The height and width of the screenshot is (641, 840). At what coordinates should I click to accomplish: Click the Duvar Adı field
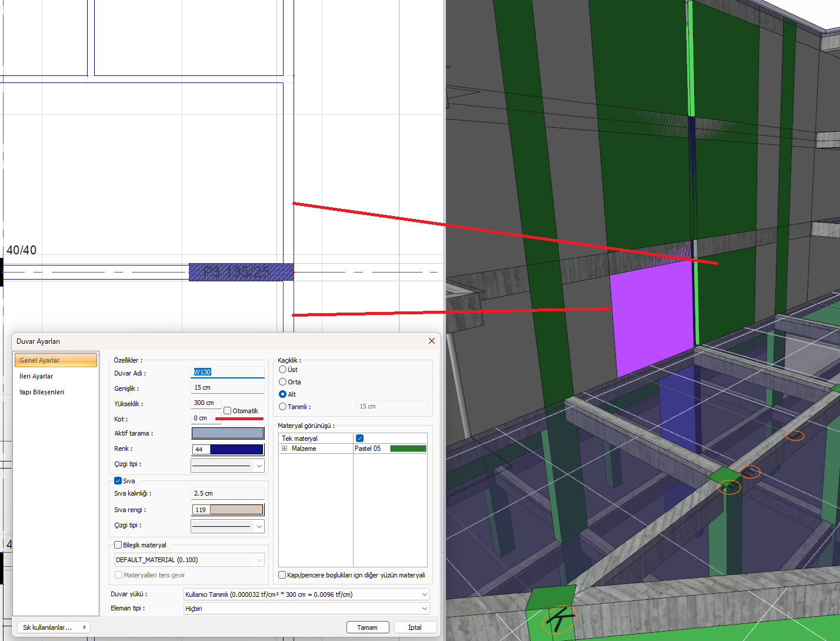[228, 372]
